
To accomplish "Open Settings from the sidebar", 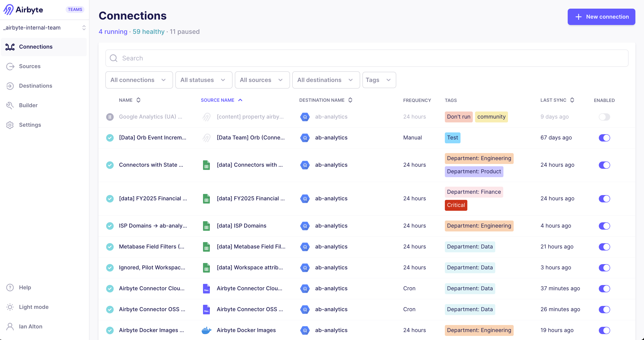I will pyautogui.click(x=30, y=125).
